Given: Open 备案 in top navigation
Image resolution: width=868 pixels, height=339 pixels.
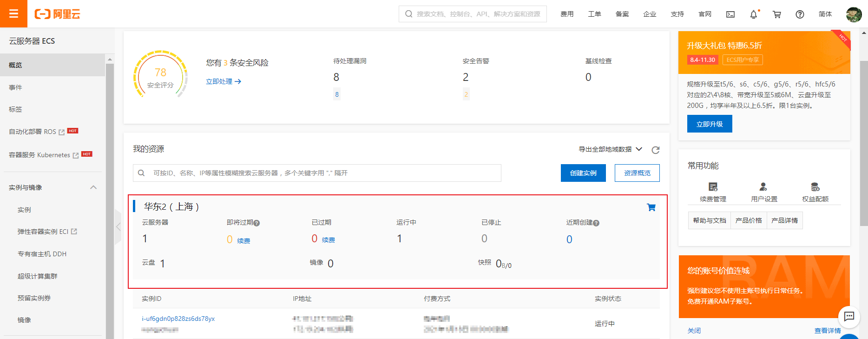Looking at the screenshot, I should coord(622,14).
